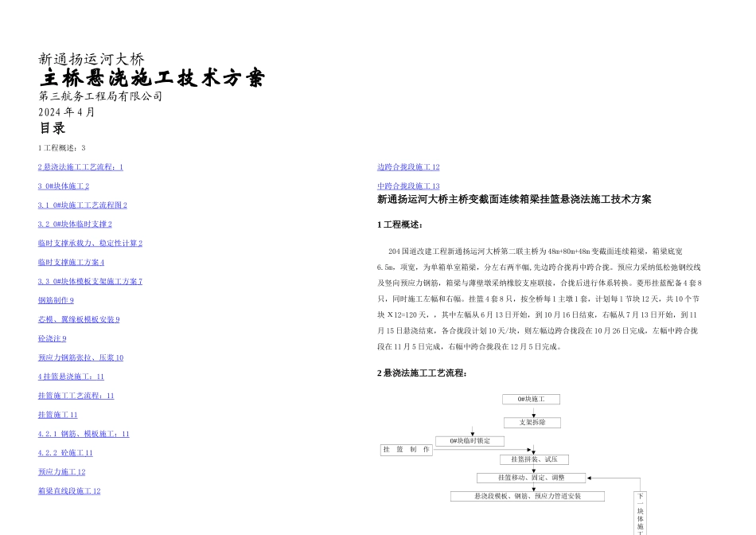Click the '悬浇段模板、钢筋、预应力管道安装' box
756x535 pixels.
point(528,496)
